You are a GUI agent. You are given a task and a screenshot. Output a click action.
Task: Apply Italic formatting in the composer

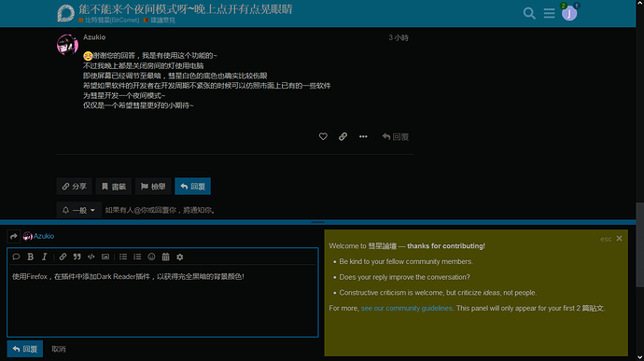pos(45,257)
